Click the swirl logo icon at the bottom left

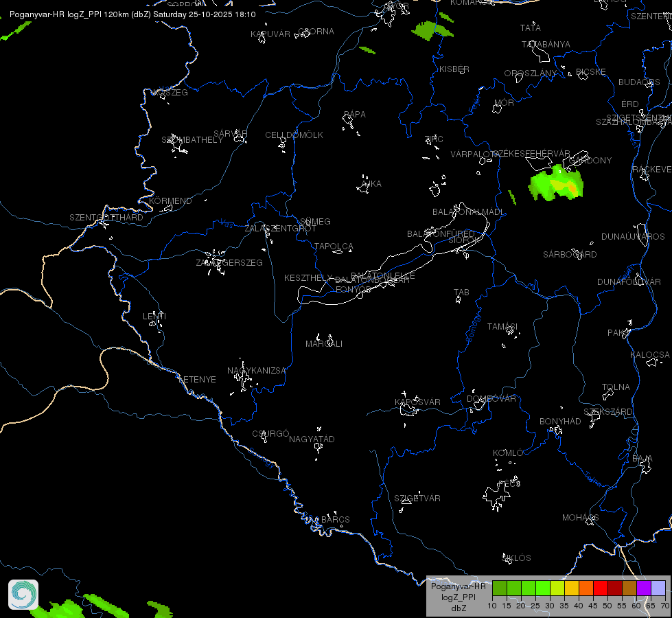(23, 595)
